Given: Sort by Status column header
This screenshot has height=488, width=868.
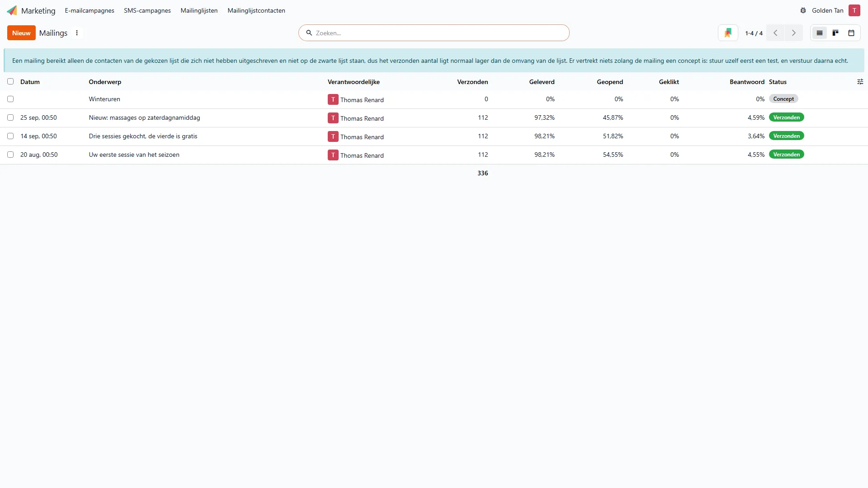Looking at the screenshot, I should 778,82.
